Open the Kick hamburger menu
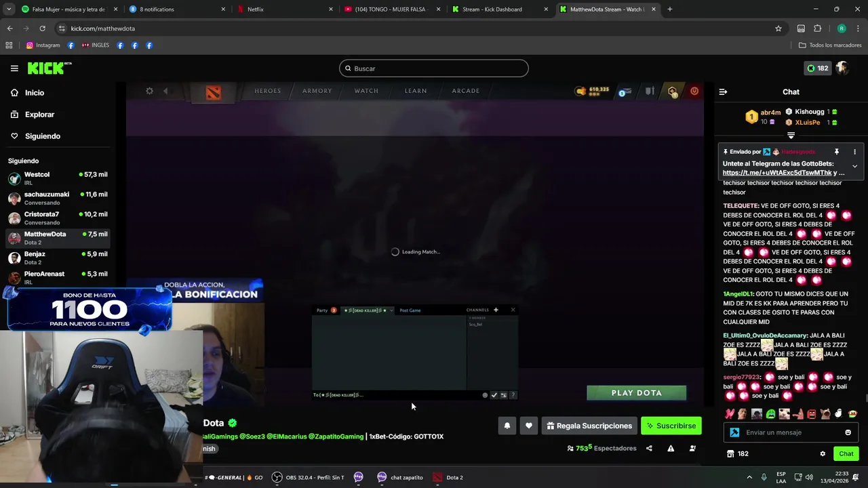868x488 pixels. click(x=14, y=68)
